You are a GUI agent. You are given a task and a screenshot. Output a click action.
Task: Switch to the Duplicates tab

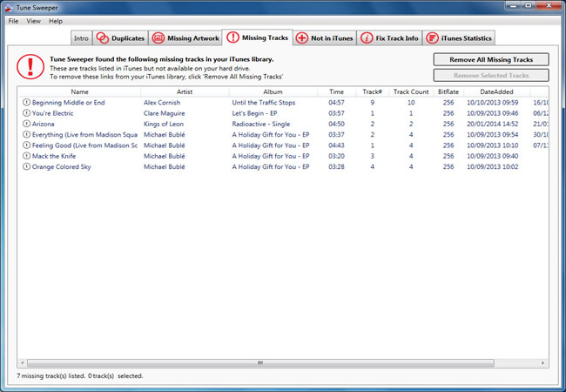[x=120, y=38]
